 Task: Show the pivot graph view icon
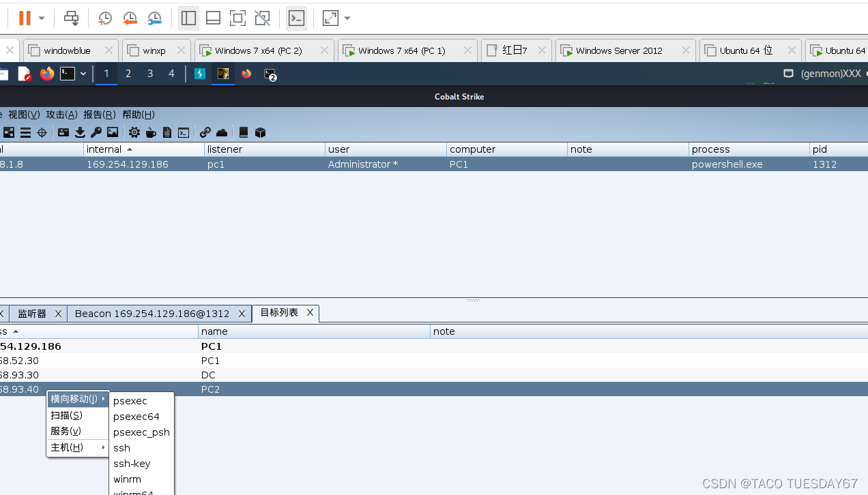(9, 132)
